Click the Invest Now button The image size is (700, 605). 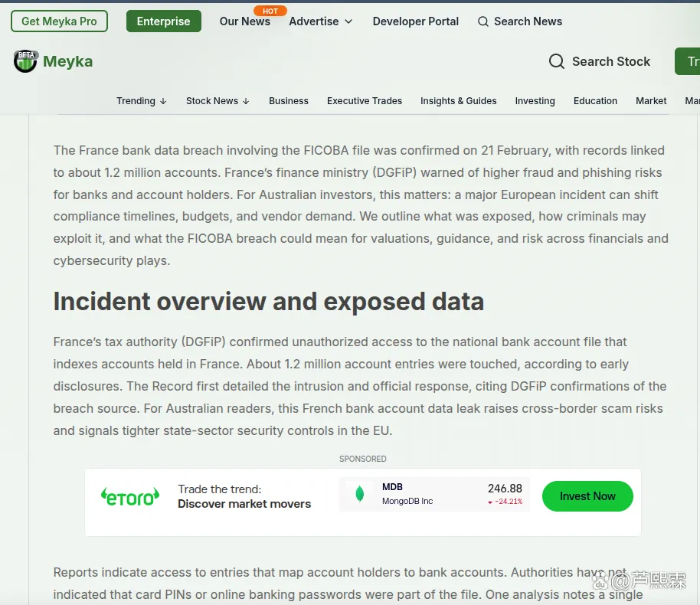pyautogui.click(x=587, y=496)
